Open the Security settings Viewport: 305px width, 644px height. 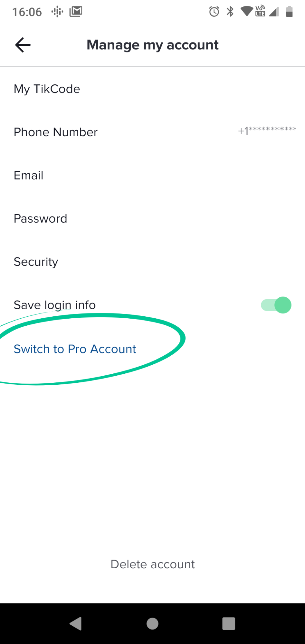coord(152,262)
